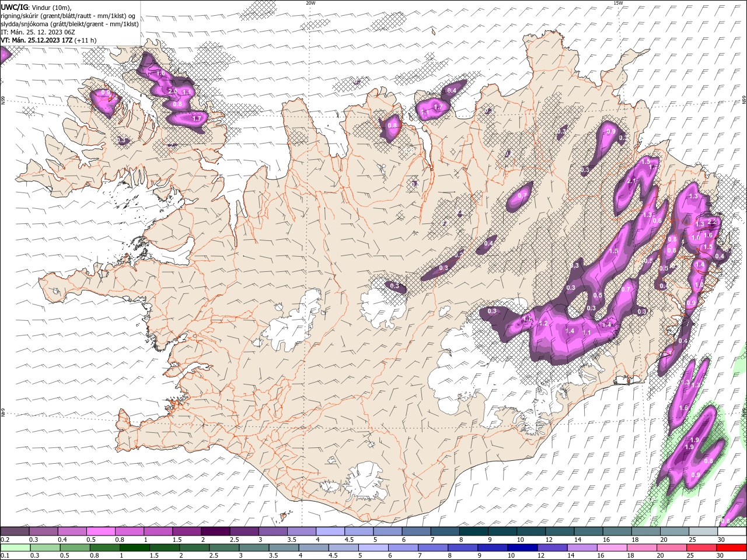Image resolution: width=747 pixels, height=560 pixels.
Task: Pick the grey-purple 0.2–0.3 swatch in upper legend
Action: (15, 531)
